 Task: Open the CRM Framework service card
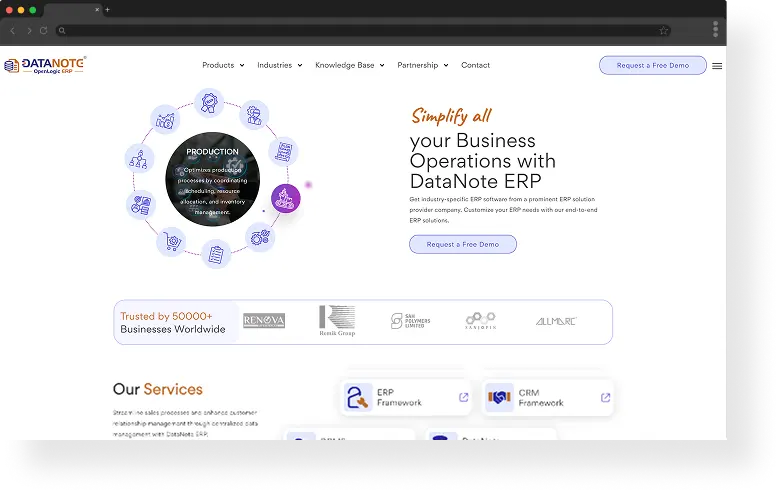tap(548, 397)
